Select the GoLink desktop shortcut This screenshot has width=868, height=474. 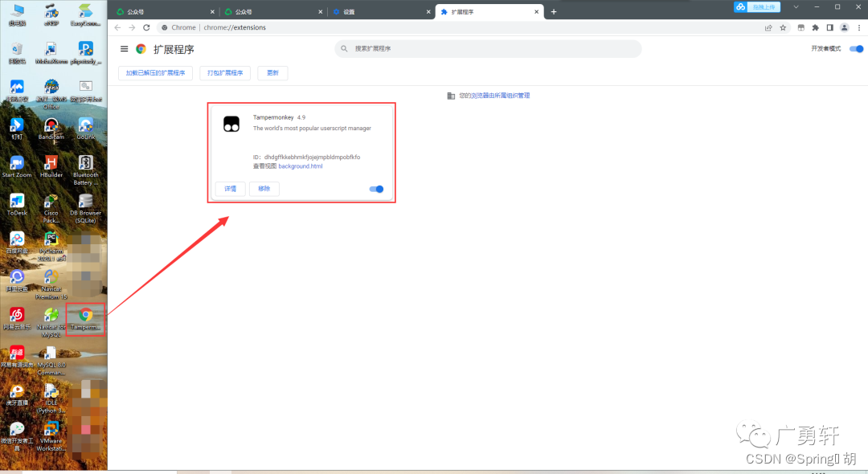point(86,129)
